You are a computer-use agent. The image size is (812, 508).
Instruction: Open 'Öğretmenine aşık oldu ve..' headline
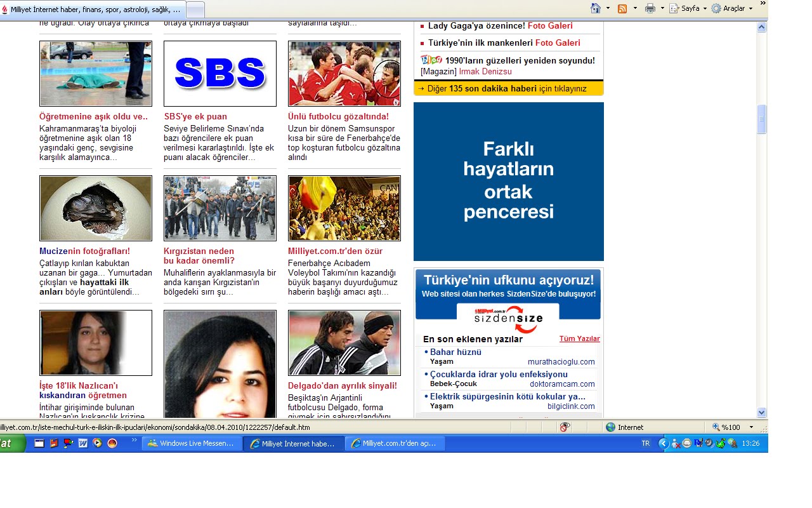(x=93, y=117)
